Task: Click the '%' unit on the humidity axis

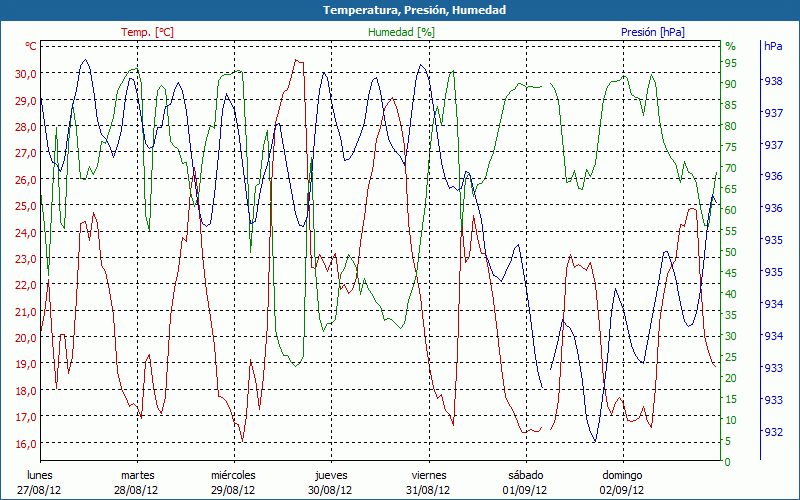Action: (730, 46)
